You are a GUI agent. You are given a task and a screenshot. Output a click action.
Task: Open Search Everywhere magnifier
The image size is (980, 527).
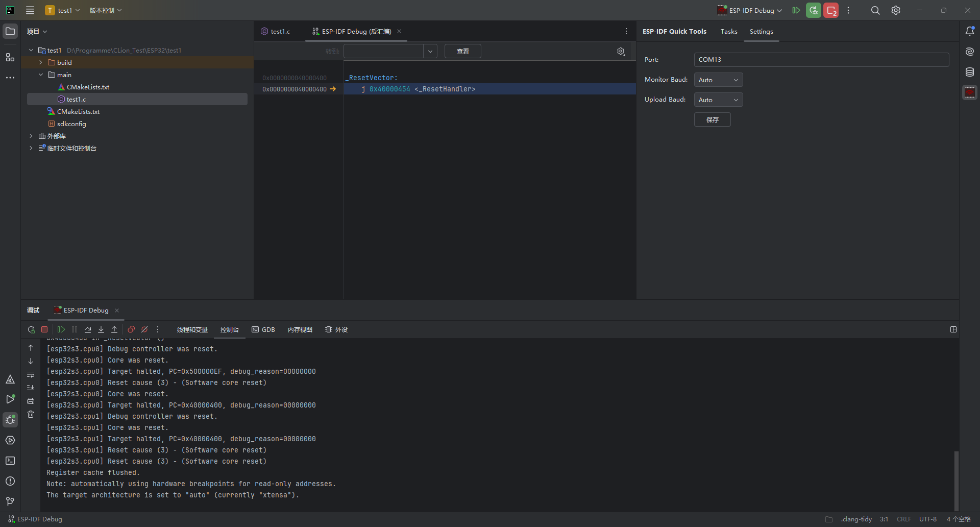coord(875,10)
